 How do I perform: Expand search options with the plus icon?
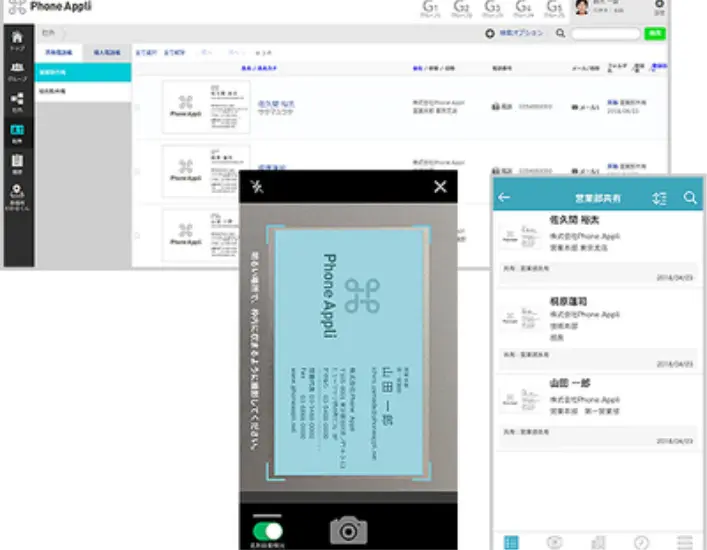pos(490,33)
